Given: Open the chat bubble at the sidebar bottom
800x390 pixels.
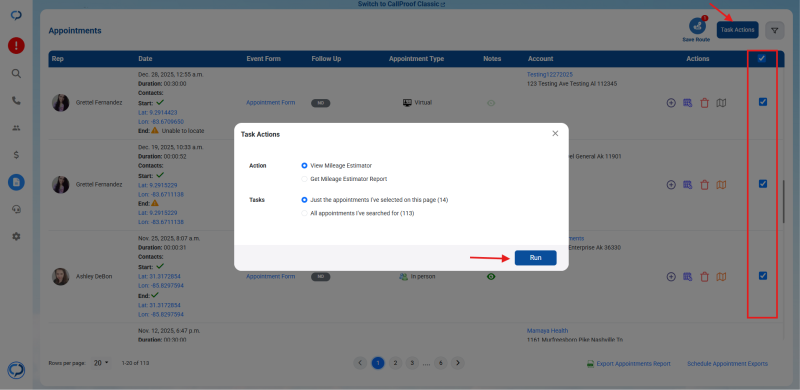Looking at the screenshot, I should 16,370.
